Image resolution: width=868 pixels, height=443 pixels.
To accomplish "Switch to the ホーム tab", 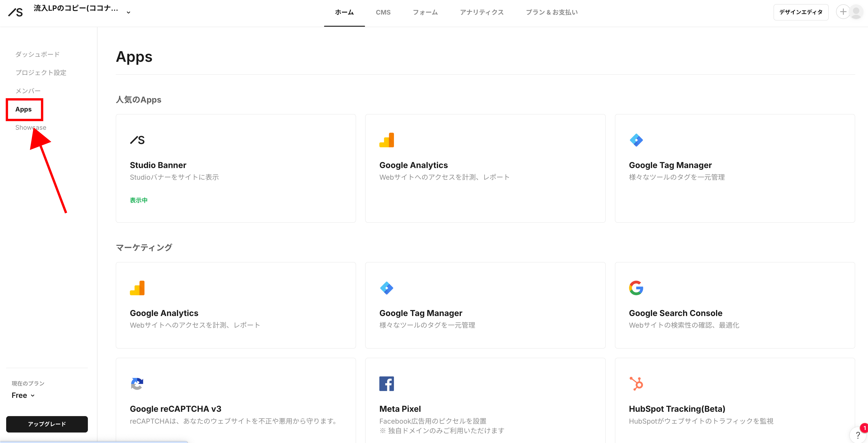I will [344, 13].
